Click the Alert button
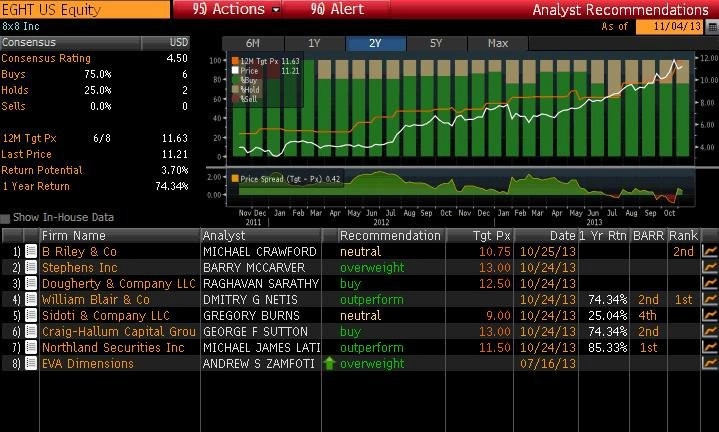This screenshot has height=432, width=719. [337, 9]
